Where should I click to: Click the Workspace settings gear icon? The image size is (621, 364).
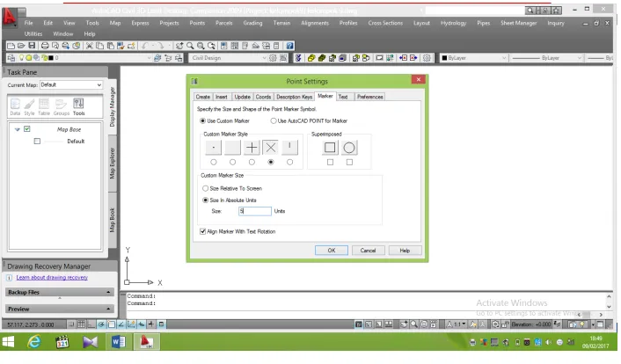[273, 58]
